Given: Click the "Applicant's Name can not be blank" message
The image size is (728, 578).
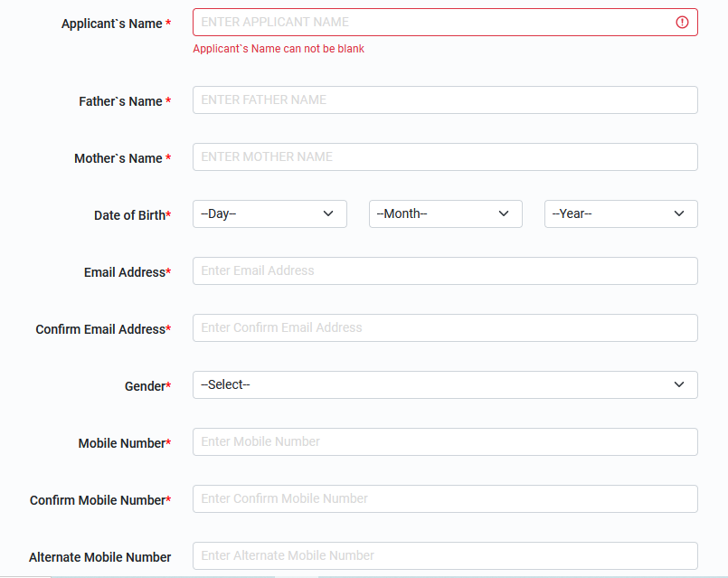Looking at the screenshot, I should 279,49.
